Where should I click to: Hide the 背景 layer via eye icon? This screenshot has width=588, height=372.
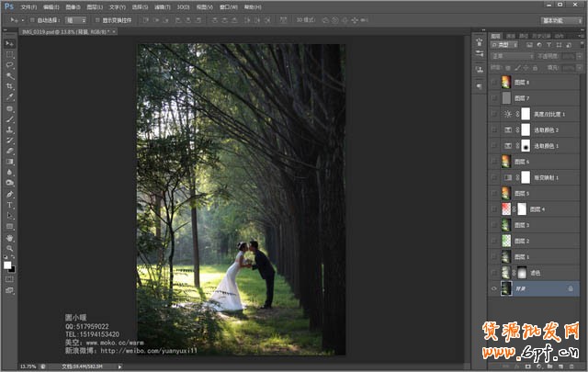pos(494,288)
